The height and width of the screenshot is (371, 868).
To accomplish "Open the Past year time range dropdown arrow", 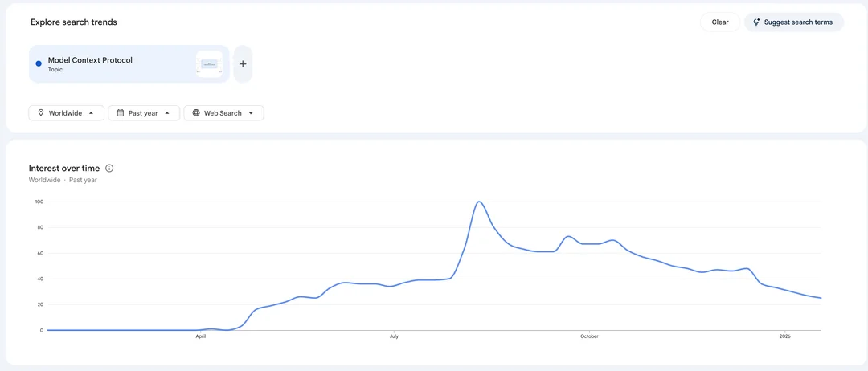I will point(167,112).
